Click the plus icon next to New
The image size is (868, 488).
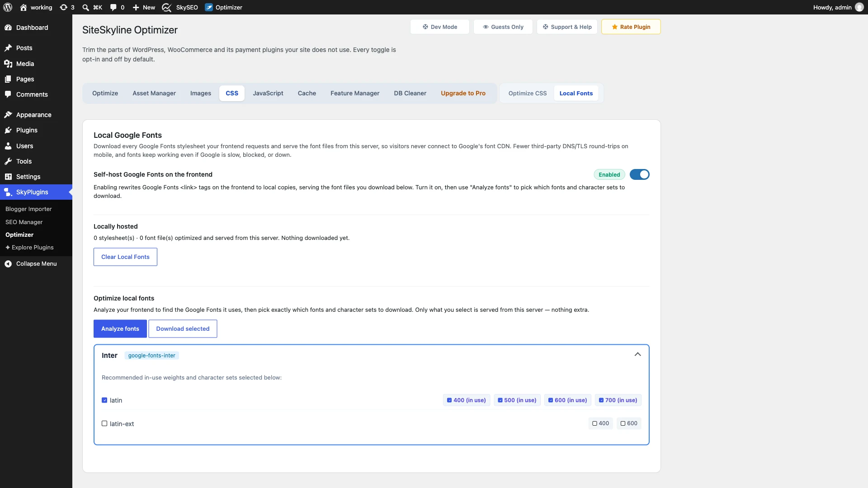(x=136, y=7)
